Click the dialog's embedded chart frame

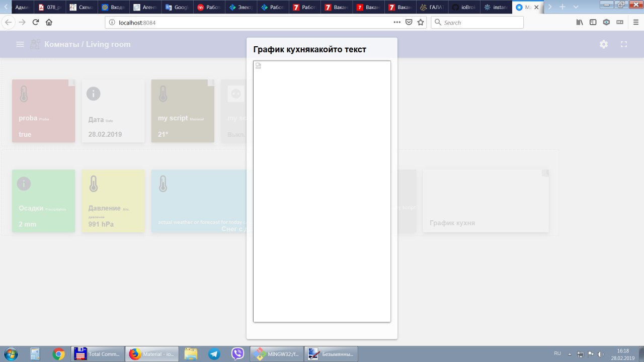(322, 192)
